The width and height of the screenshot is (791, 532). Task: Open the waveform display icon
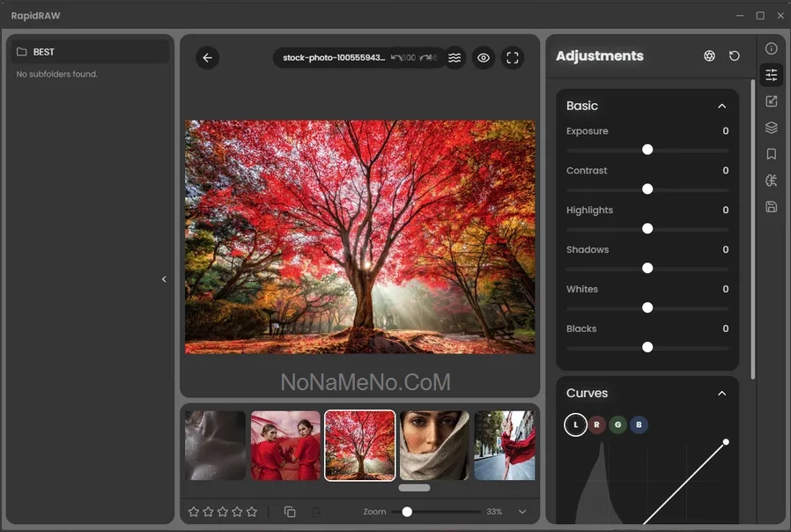tap(455, 58)
